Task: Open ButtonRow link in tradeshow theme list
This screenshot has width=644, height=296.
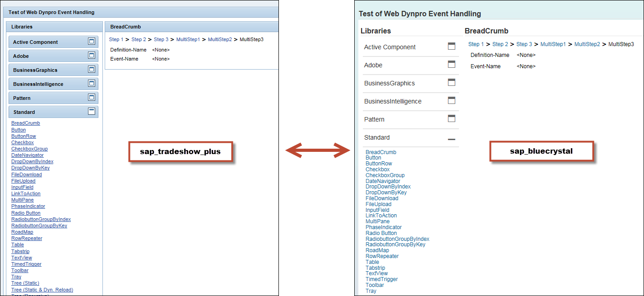Action: [x=23, y=136]
